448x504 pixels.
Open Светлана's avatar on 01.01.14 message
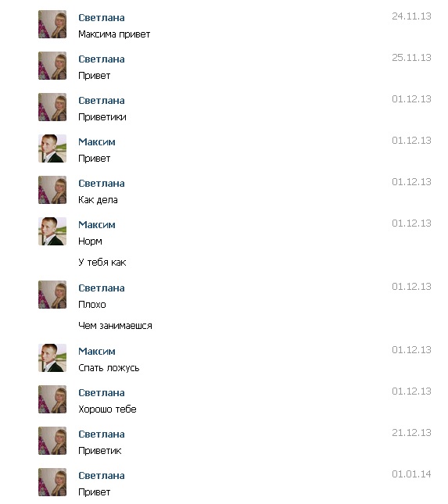[x=52, y=482]
